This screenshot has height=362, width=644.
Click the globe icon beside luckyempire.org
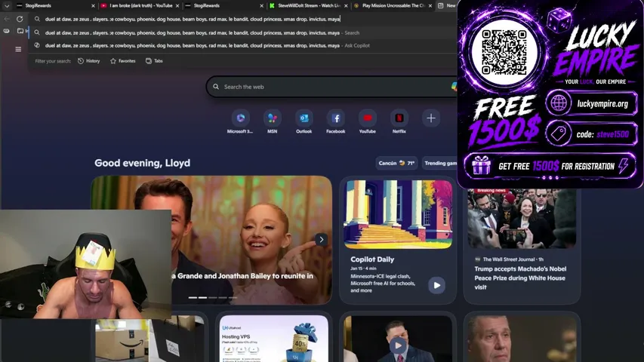click(x=559, y=103)
